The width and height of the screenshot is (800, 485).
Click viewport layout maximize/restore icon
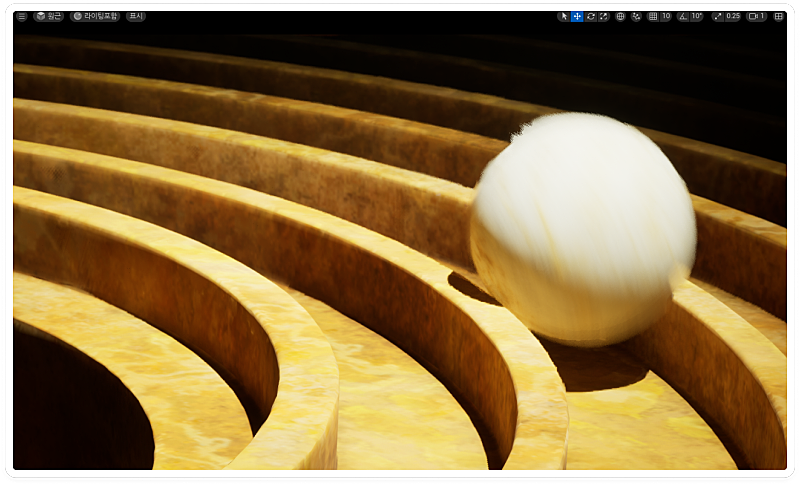[778, 16]
